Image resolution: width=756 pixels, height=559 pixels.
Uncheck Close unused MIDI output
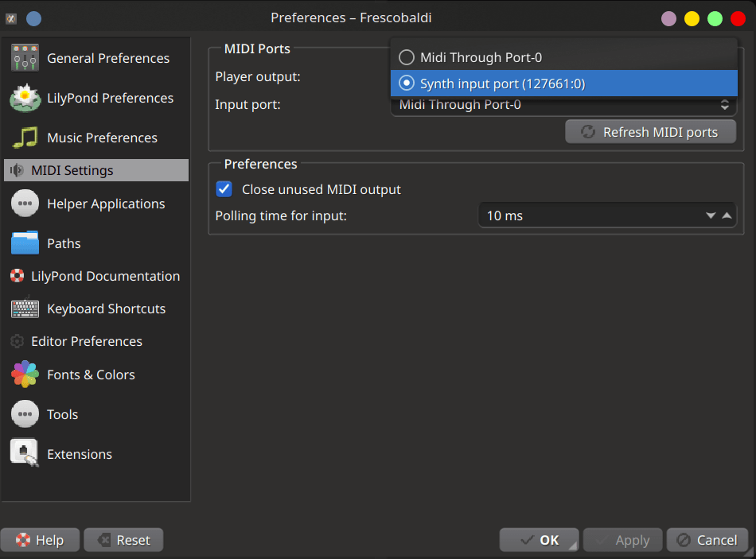coord(224,189)
